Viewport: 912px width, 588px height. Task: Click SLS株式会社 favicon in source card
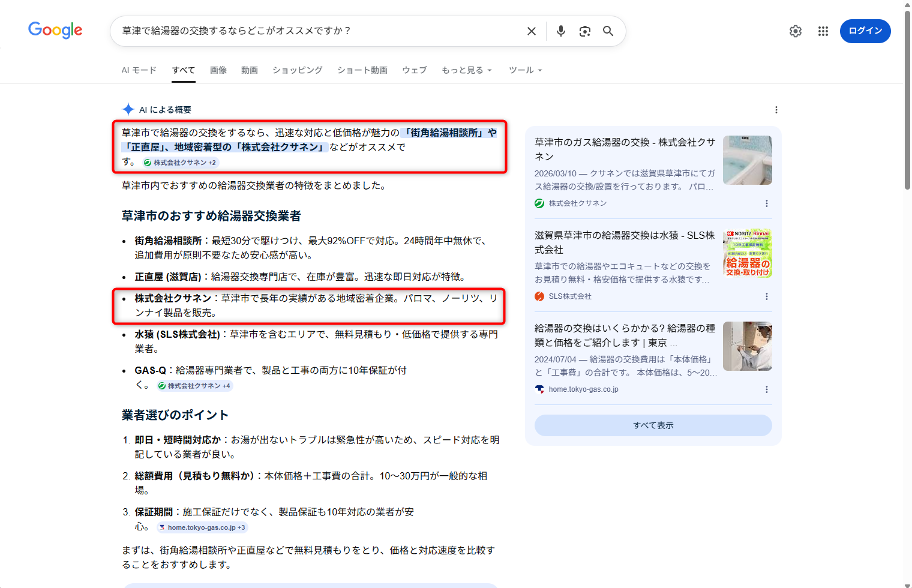(x=539, y=296)
